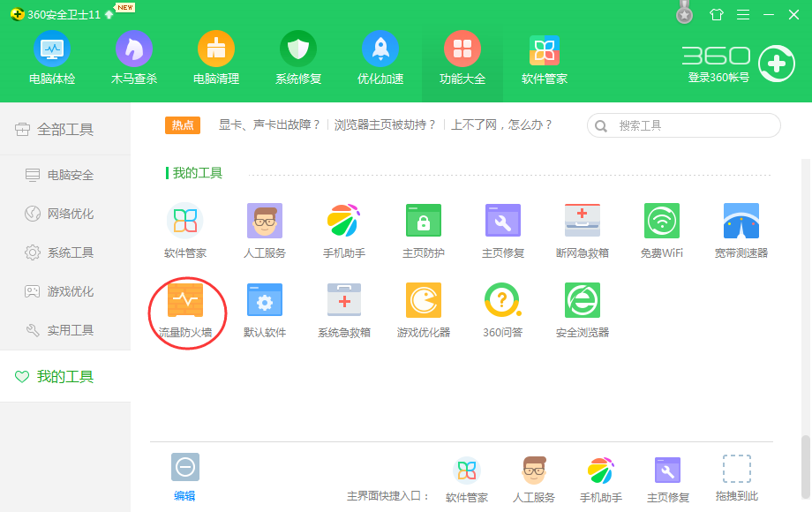
Task: Click the 搜索工具 search box
Action: pos(683,125)
